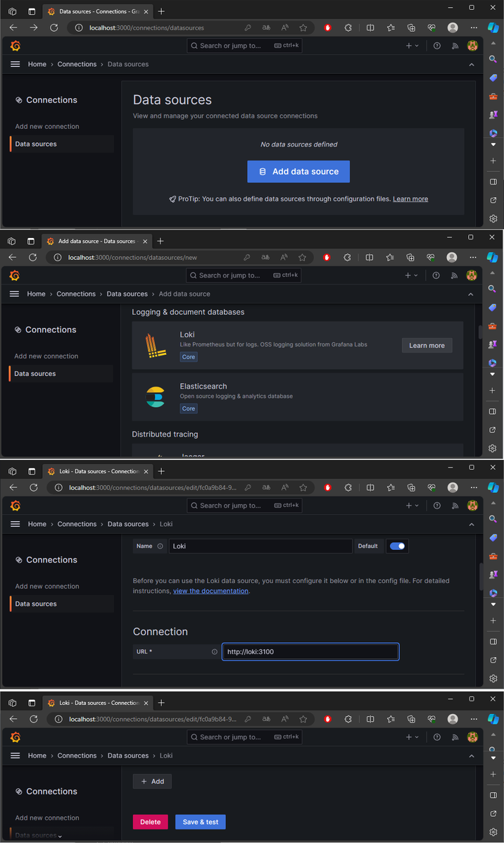Click the Loki Name input field
The height and width of the screenshot is (845, 504).
pyautogui.click(x=260, y=546)
